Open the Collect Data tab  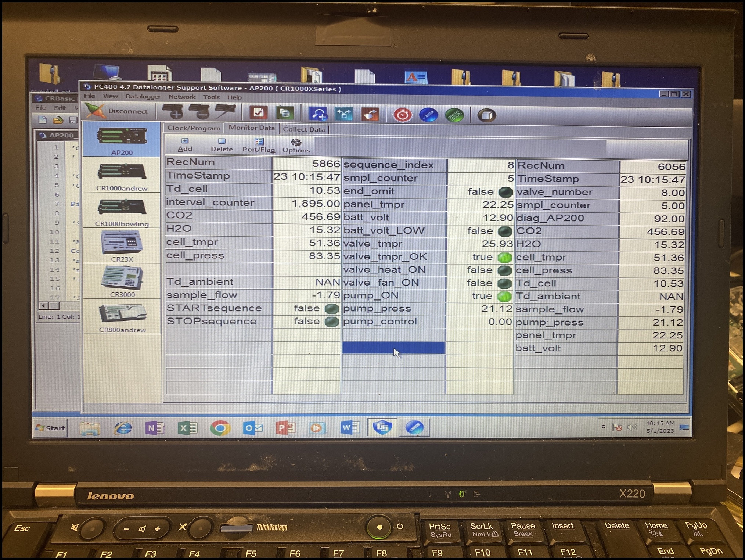304,129
